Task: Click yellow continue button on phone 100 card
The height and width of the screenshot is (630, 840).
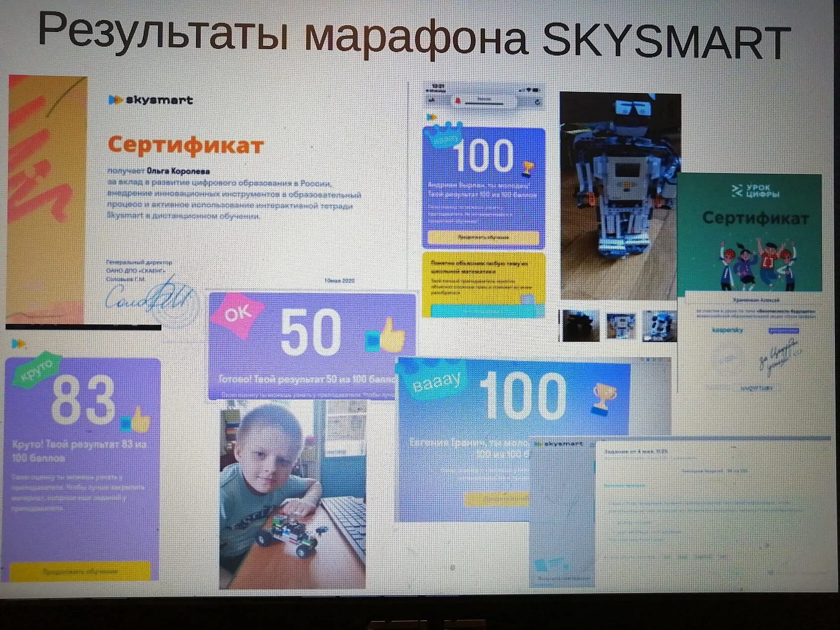Action: (x=484, y=237)
